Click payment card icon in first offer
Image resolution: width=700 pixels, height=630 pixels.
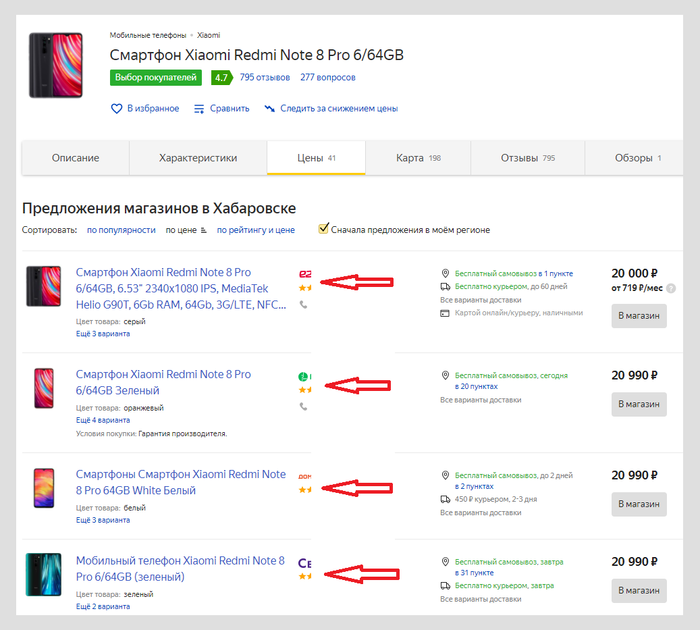pos(445,313)
